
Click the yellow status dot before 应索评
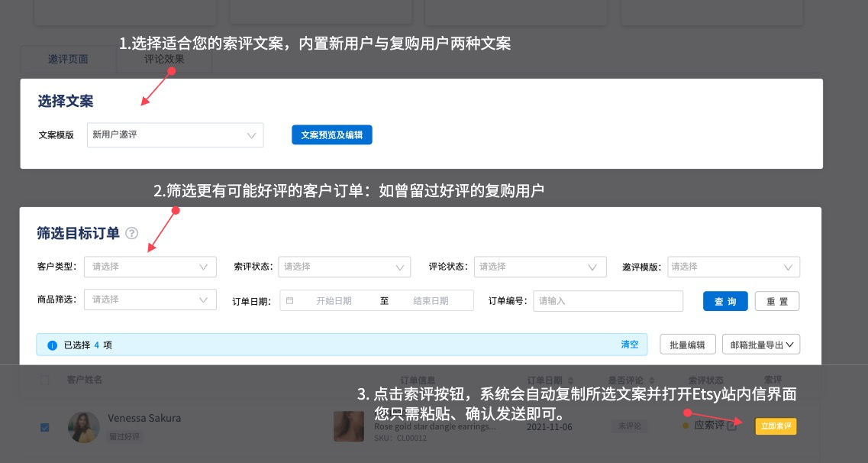pyautogui.click(x=685, y=424)
